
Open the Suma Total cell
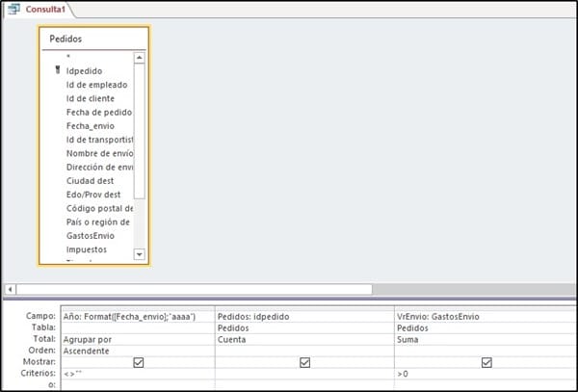485,339
